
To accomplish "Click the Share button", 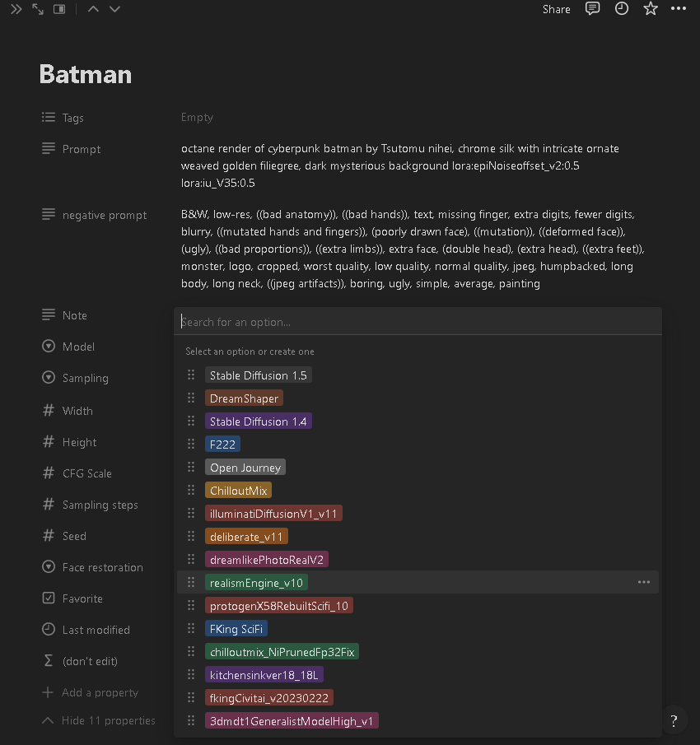I will [x=557, y=9].
